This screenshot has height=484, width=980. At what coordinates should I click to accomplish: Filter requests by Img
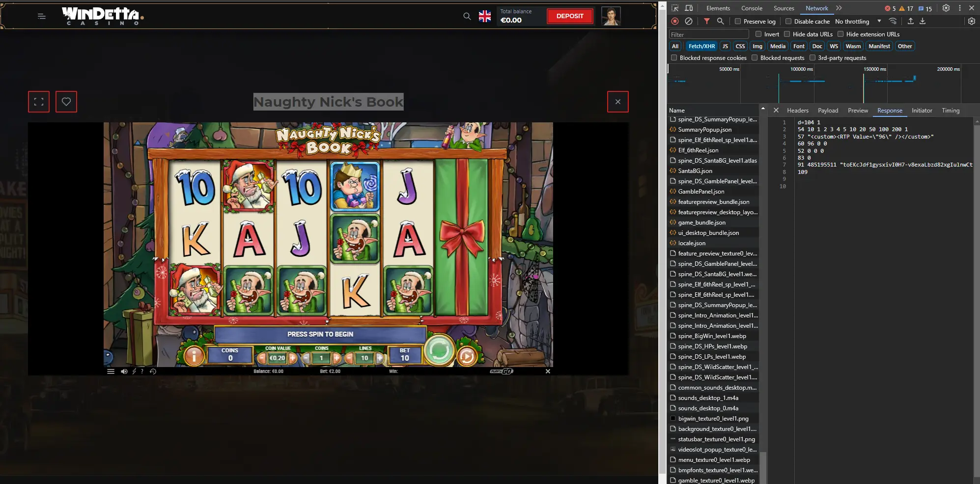pos(757,46)
